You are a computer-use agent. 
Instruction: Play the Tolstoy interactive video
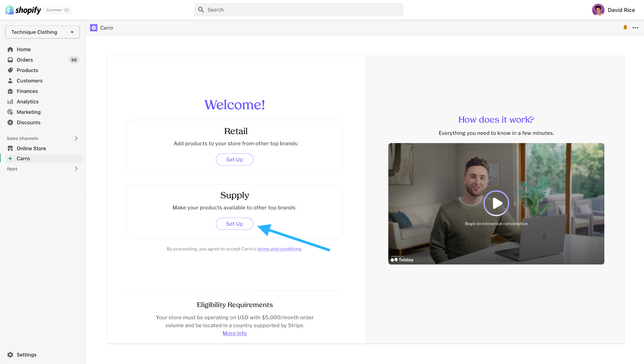(496, 203)
